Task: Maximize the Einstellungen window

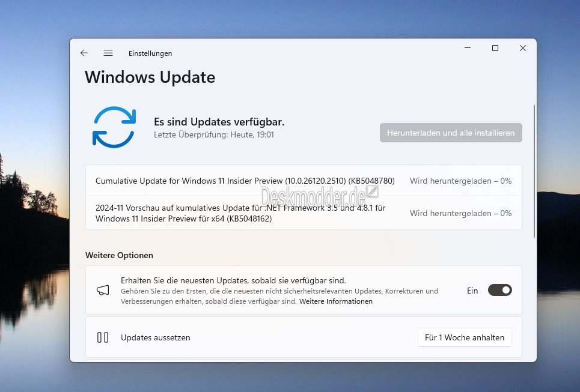Action: 495,48
